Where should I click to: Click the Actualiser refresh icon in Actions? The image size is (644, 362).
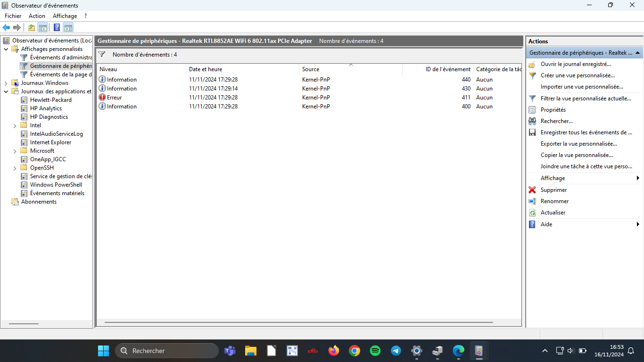point(532,213)
